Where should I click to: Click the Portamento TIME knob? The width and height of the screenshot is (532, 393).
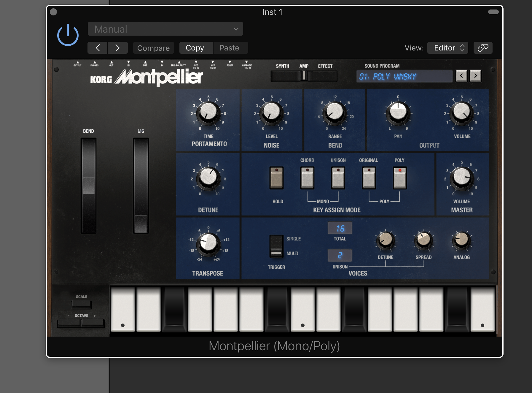[x=208, y=113]
